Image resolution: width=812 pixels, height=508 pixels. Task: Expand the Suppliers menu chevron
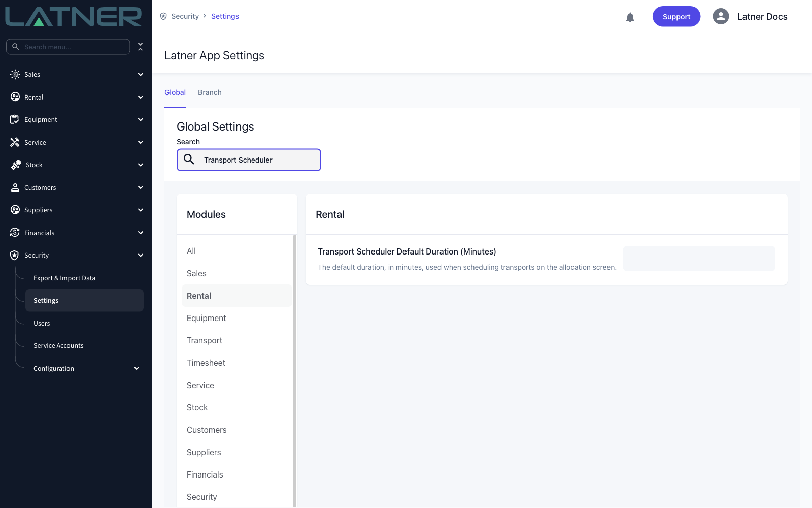(141, 210)
